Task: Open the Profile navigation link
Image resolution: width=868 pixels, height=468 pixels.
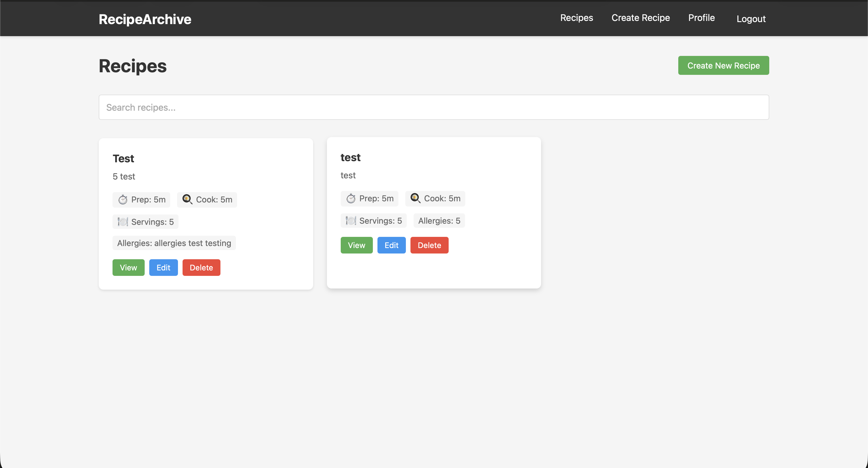Action: 701,18
